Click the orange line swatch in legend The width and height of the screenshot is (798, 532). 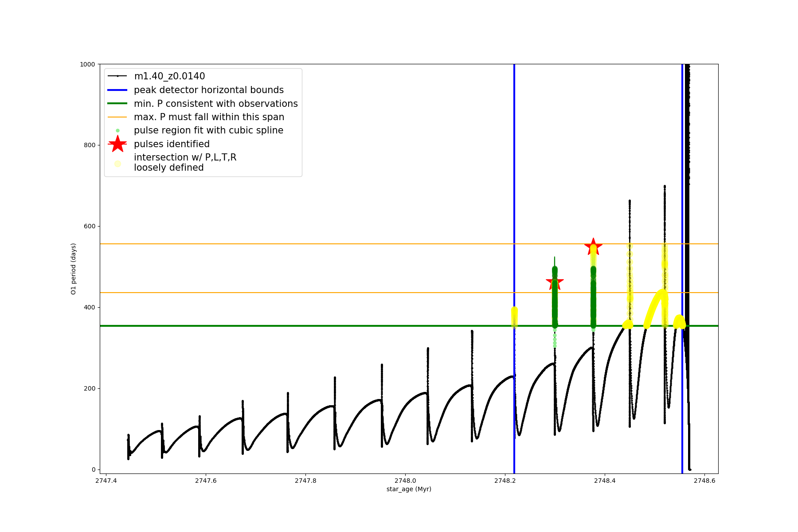point(117,117)
